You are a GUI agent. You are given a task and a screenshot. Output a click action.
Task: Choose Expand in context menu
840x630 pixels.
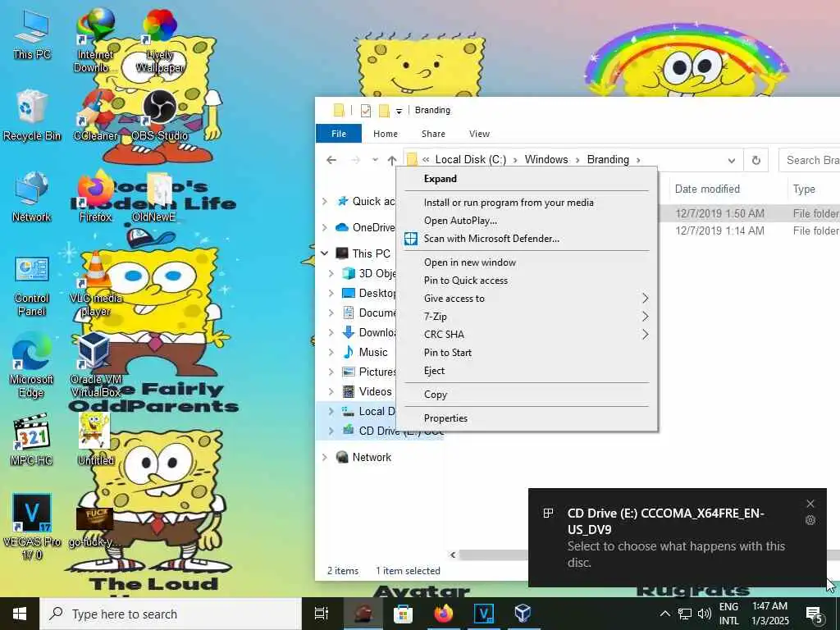click(527, 179)
